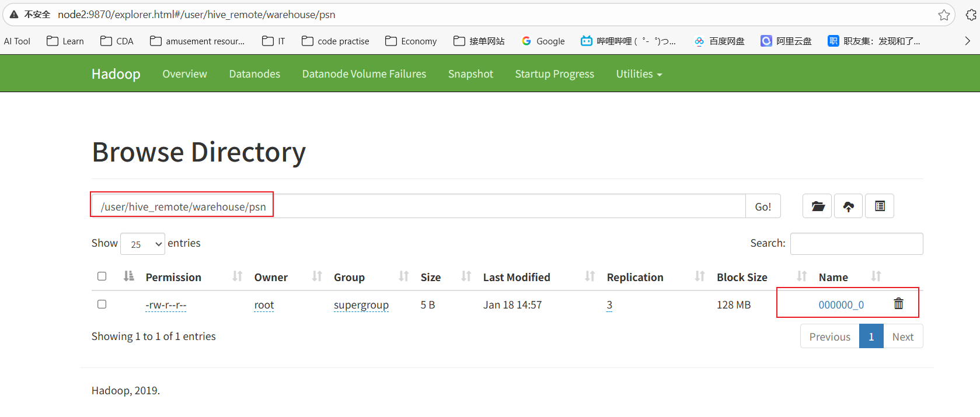Image resolution: width=980 pixels, height=417 pixels.
Task: Tick the checkbox for the 000000_0 row
Action: pos(102,304)
